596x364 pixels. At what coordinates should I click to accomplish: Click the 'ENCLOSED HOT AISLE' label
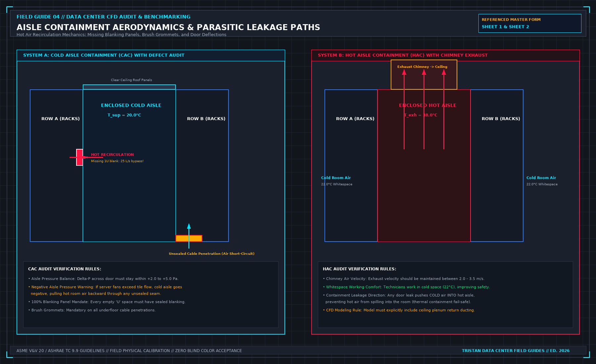coord(427,106)
